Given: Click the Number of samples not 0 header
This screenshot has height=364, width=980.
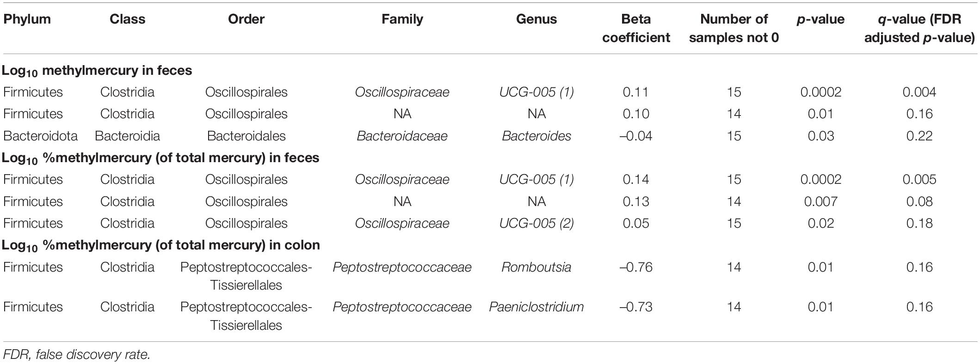Looking at the screenshot, I should (x=733, y=28).
